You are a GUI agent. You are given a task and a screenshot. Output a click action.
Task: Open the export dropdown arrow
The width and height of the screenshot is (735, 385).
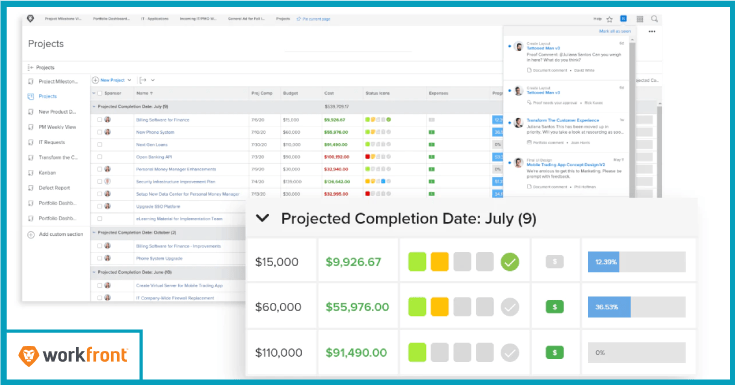(153, 80)
